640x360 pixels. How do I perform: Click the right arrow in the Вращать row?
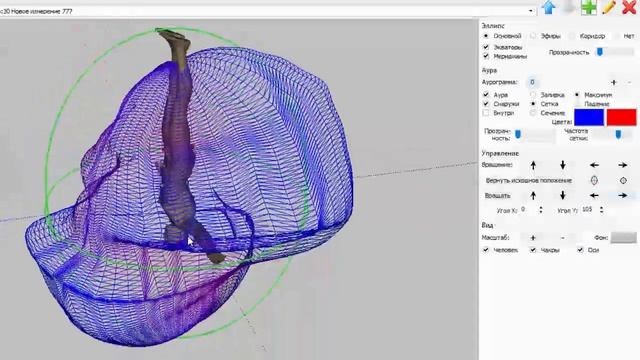622,196
